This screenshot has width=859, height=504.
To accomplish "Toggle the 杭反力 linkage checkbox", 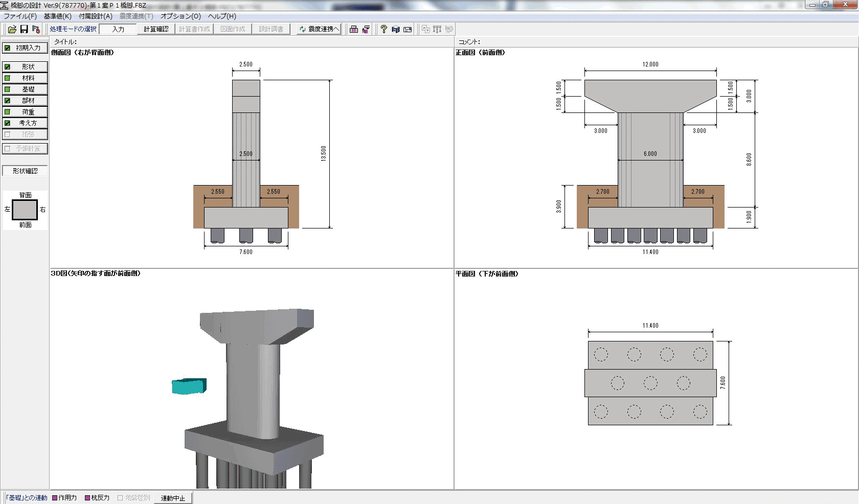I will pyautogui.click(x=87, y=498).
